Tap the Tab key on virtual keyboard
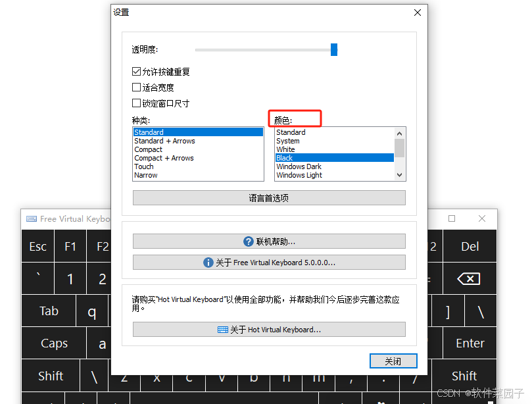 tap(49, 311)
